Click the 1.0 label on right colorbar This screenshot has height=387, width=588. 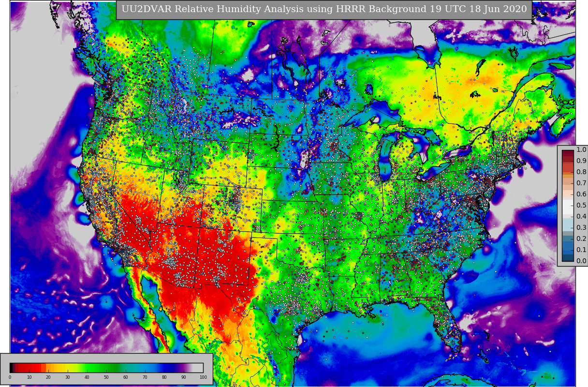581,150
